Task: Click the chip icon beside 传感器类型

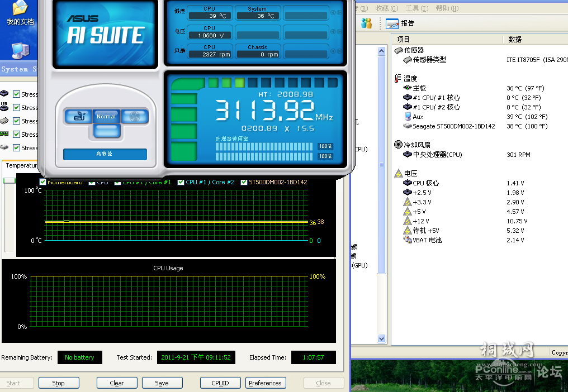Action: (x=408, y=59)
